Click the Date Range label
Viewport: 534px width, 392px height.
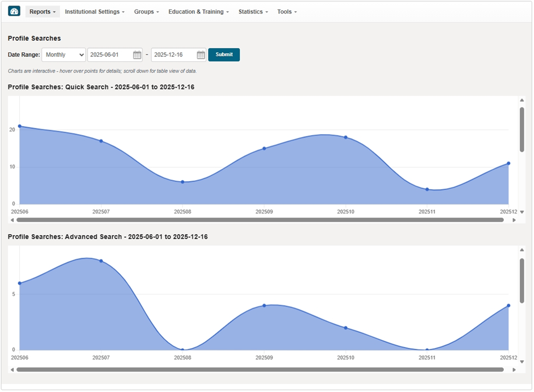click(24, 55)
